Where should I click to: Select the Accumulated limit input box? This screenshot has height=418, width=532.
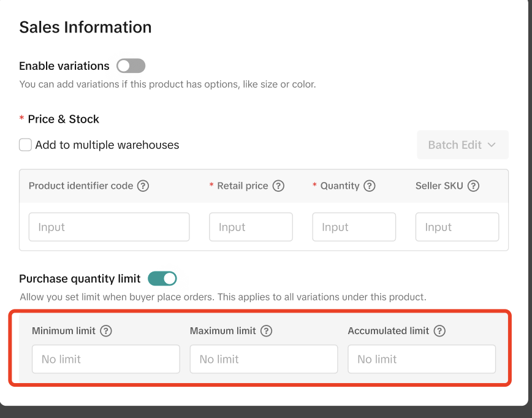(422, 359)
